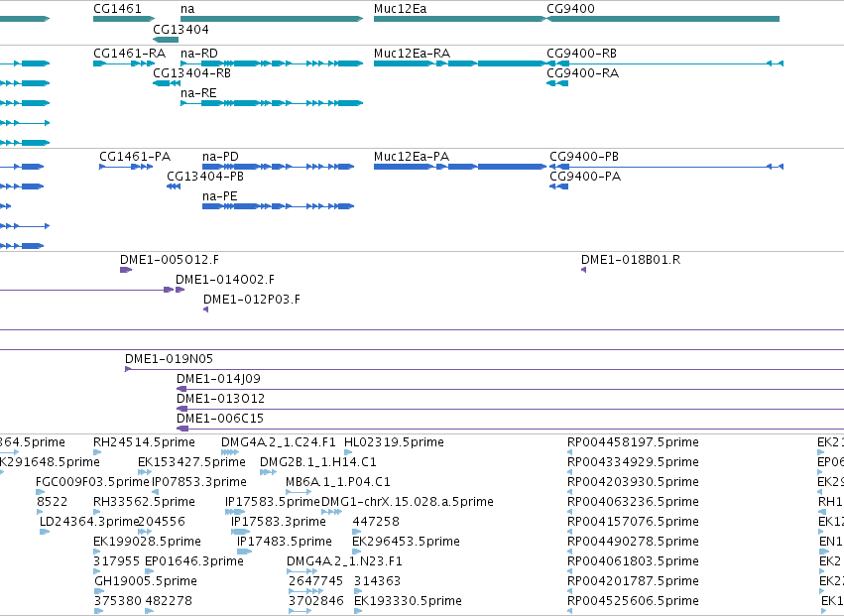Select the EP01646.3prime label

[194, 561]
